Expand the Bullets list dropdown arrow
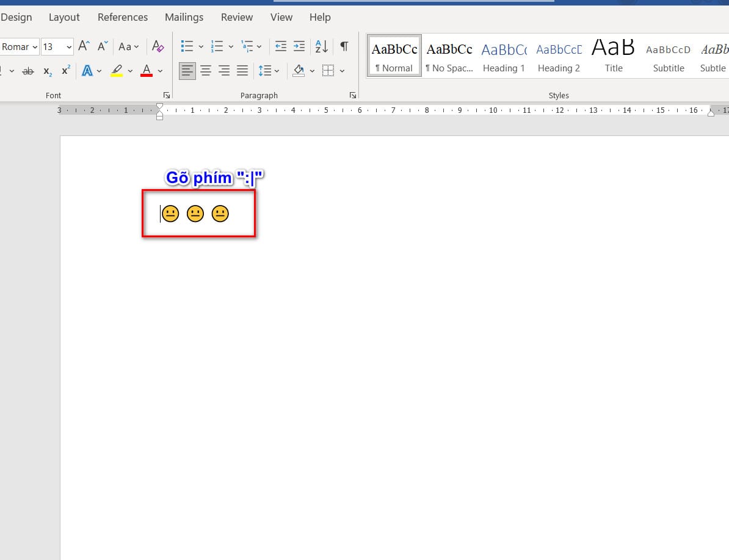 [201, 47]
